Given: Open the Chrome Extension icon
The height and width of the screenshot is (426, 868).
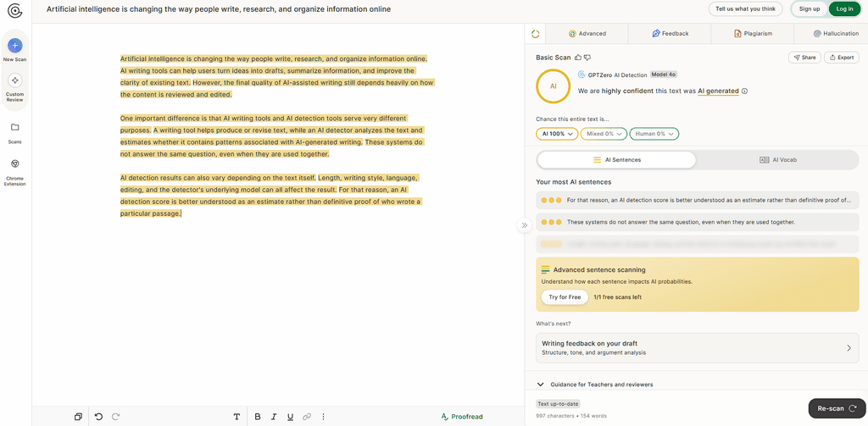Looking at the screenshot, I should click(15, 163).
